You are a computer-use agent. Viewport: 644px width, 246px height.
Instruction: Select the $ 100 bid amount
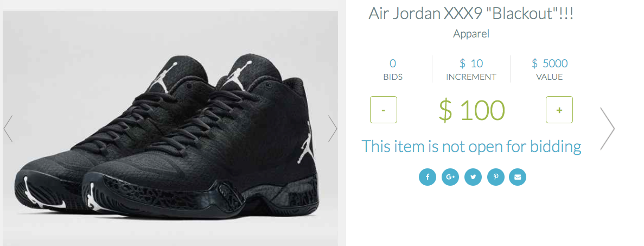471,110
